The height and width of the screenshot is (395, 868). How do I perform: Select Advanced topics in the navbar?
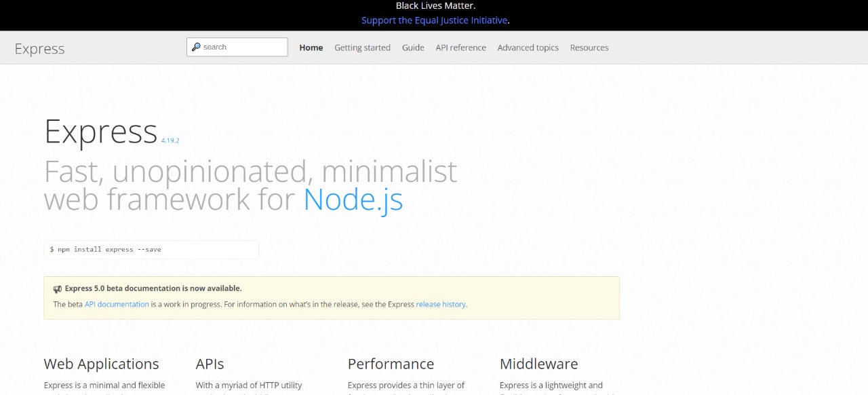point(528,48)
